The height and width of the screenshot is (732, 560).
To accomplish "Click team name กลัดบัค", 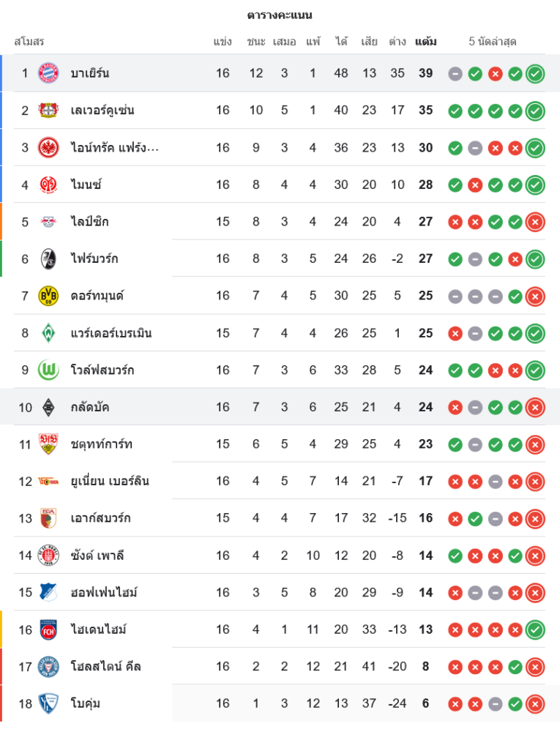I will pyautogui.click(x=90, y=407).
